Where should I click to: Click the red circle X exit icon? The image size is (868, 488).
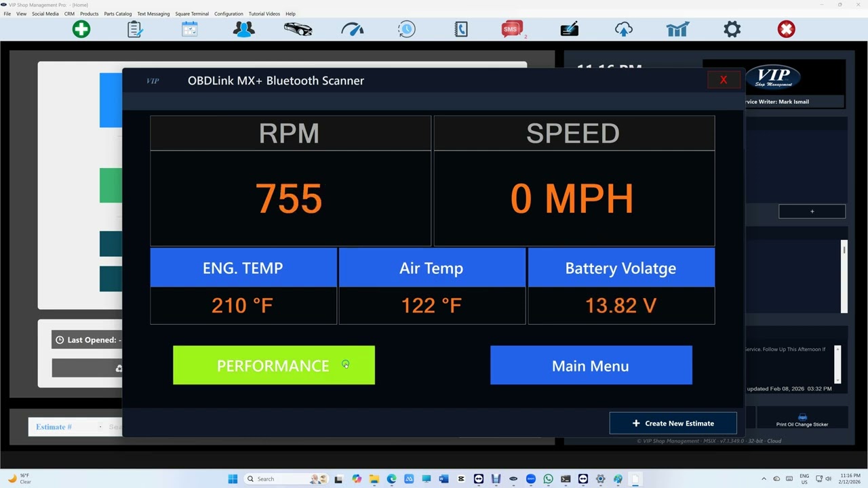(787, 29)
